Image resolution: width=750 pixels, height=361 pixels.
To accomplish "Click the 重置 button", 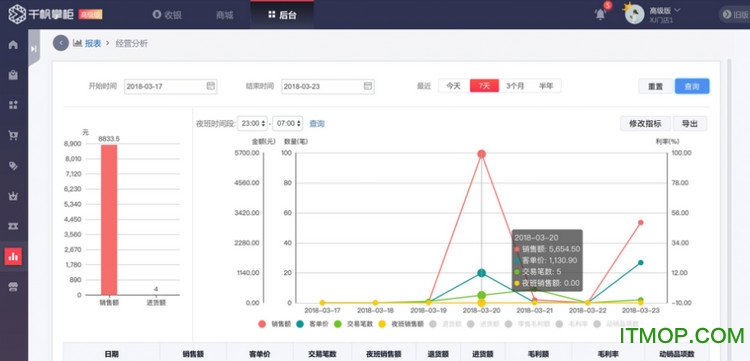I will [655, 87].
